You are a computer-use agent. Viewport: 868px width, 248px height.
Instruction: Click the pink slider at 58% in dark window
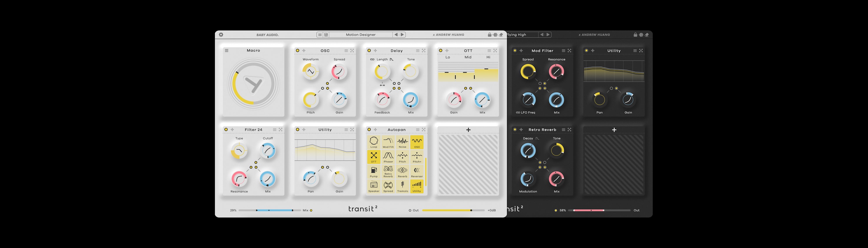(599, 210)
